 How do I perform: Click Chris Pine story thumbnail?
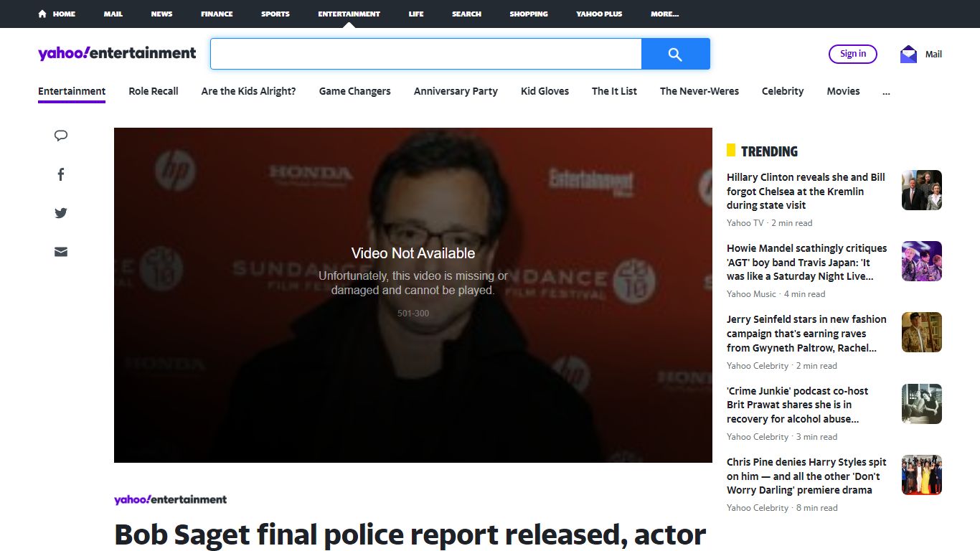tap(922, 475)
